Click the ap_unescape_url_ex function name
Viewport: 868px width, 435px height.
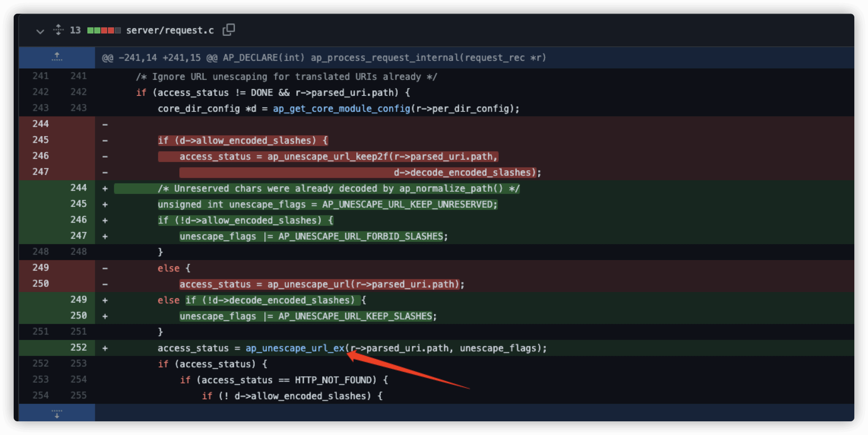(x=295, y=348)
